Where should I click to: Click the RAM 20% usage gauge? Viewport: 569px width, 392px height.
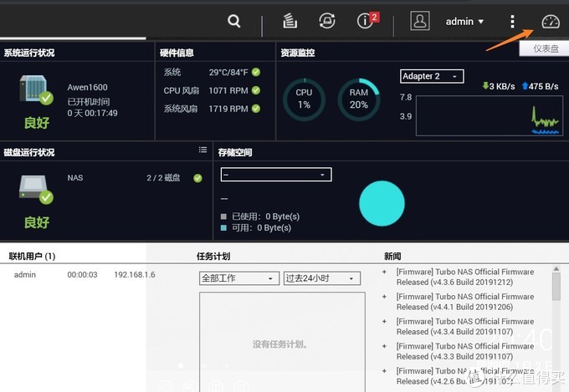pos(359,99)
